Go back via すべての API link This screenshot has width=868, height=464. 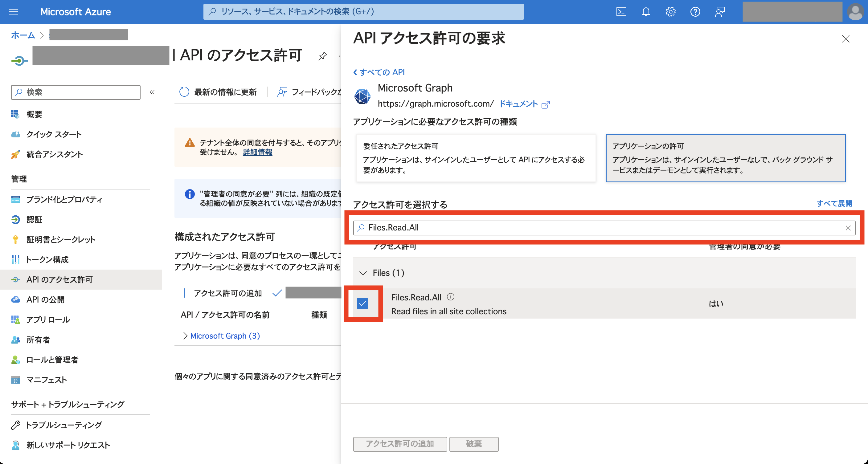click(x=379, y=72)
